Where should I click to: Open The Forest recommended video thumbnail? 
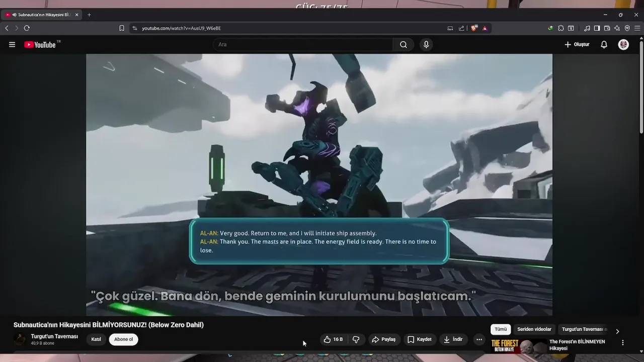pyautogui.click(x=519, y=347)
